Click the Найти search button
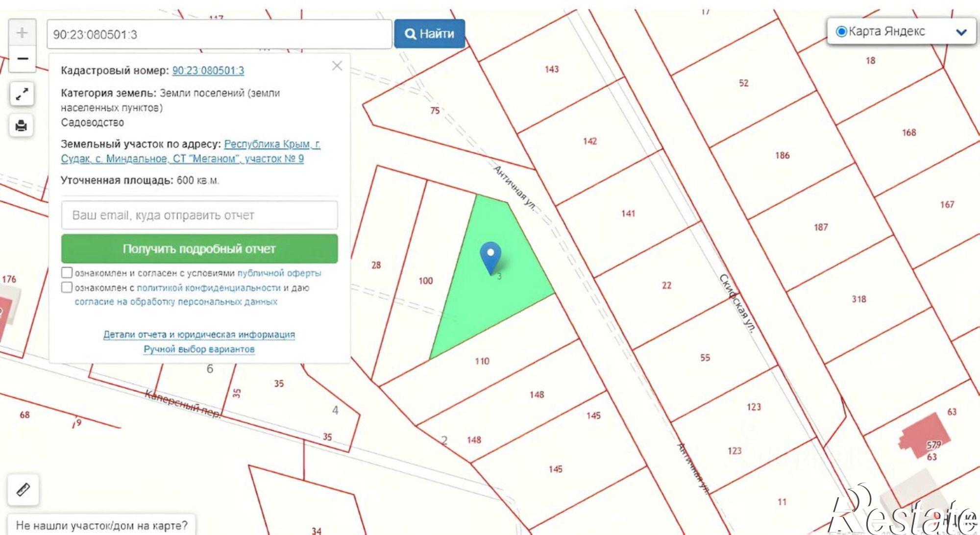 429,34
